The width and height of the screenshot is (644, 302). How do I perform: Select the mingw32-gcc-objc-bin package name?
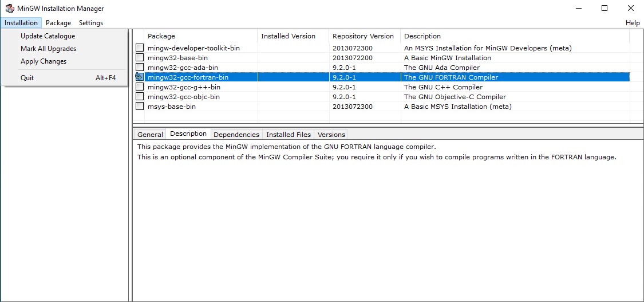coord(184,97)
